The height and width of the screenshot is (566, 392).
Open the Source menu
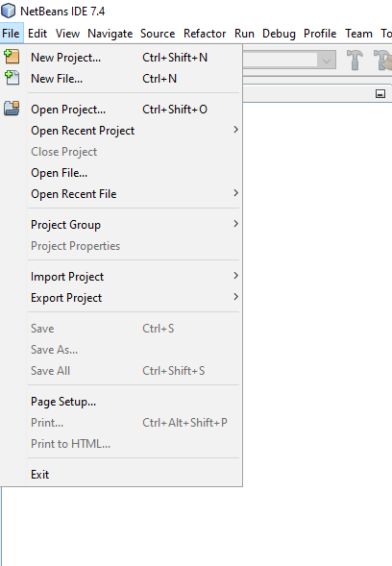pos(158,34)
